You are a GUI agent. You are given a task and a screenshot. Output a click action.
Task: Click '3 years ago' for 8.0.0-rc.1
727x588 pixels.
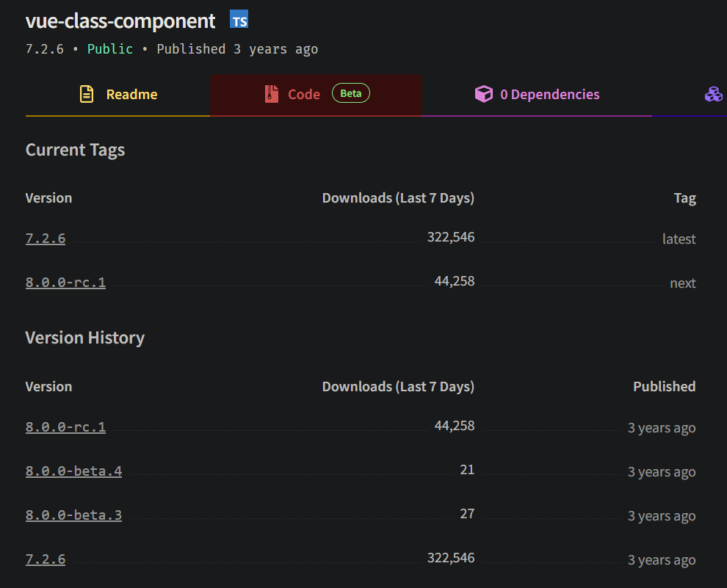[x=662, y=428]
